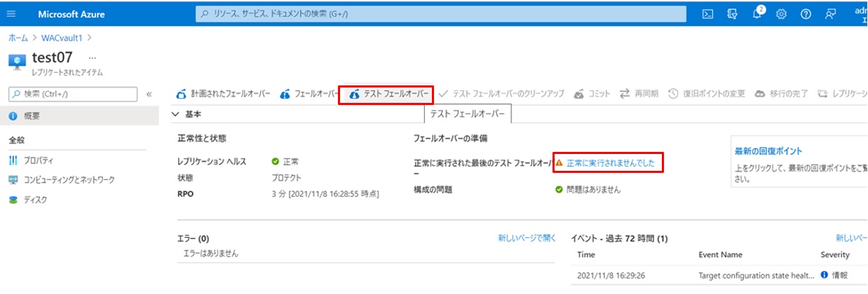Open ディスク in the left menu
The width and height of the screenshot is (868, 294).
pos(35,199)
